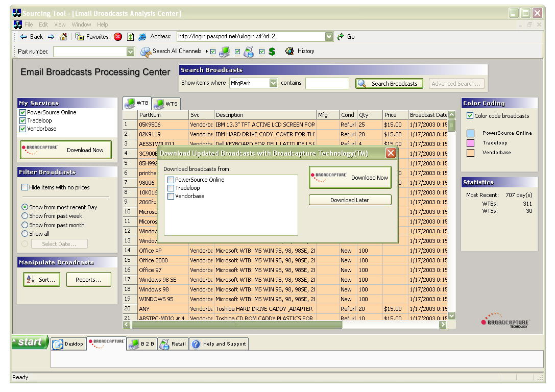This screenshot has width=555, height=392.
Task: Select Show from past month
Action: click(25, 225)
